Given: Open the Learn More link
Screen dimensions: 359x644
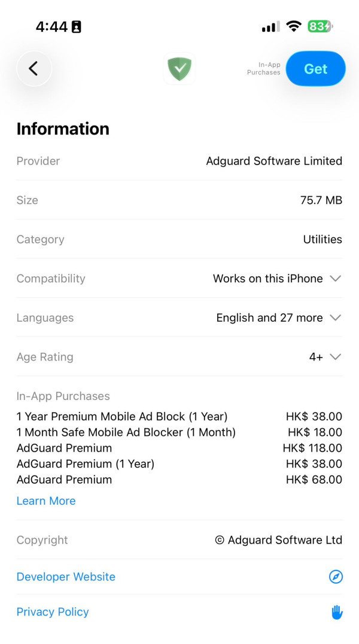Looking at the screenshot, I should tap(46, 501).
